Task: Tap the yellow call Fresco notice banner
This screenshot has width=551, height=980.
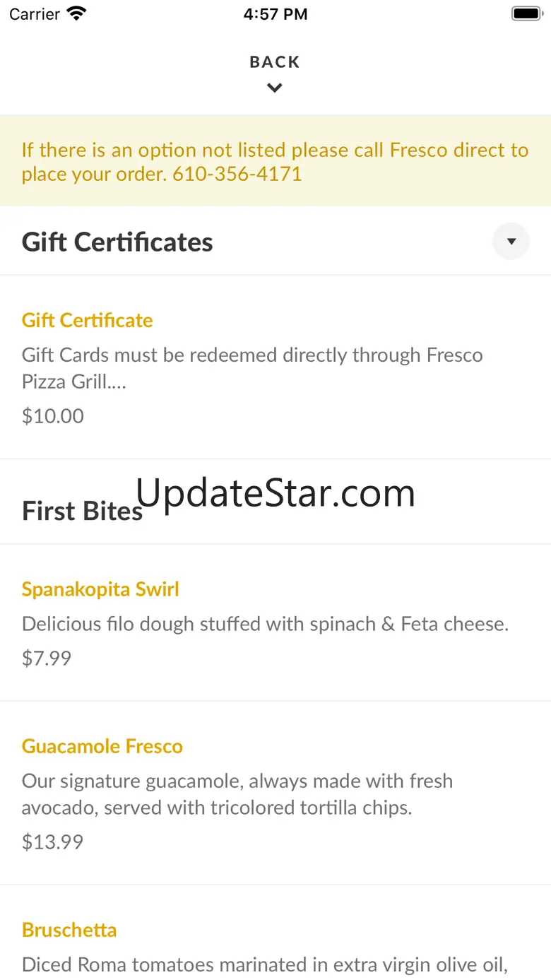Action: pos(275,161)
